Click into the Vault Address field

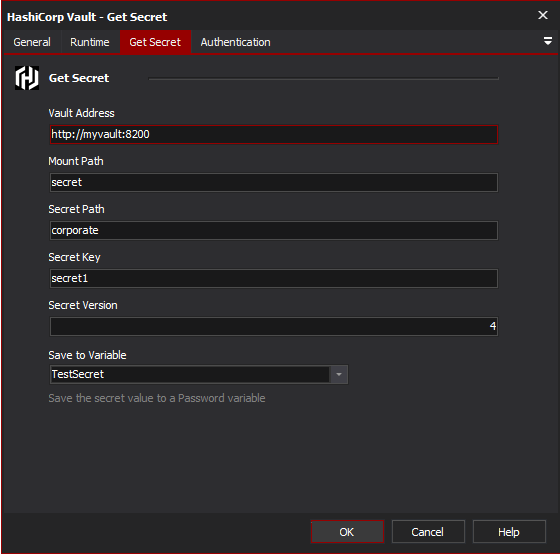coord(274,134)
